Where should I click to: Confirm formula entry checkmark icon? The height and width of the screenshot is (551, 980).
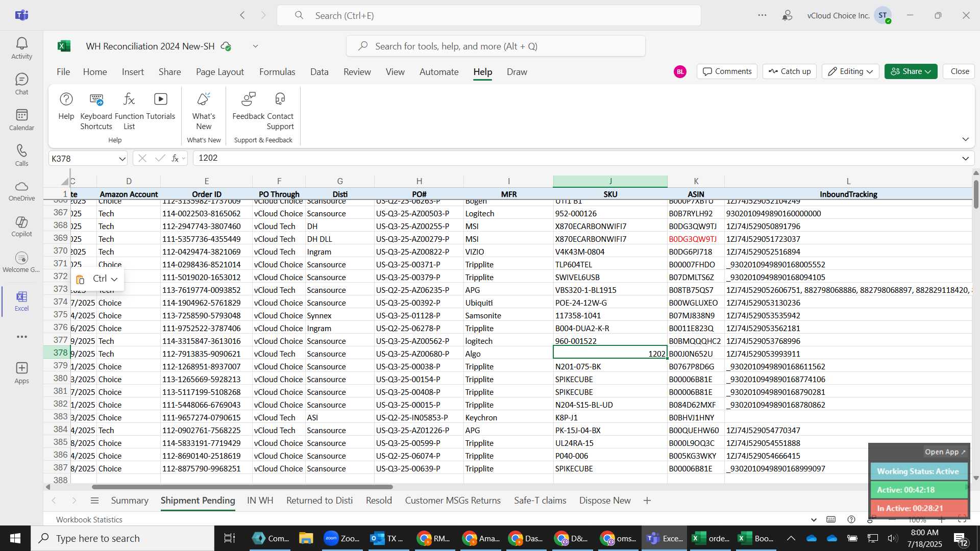pos(160,158)
